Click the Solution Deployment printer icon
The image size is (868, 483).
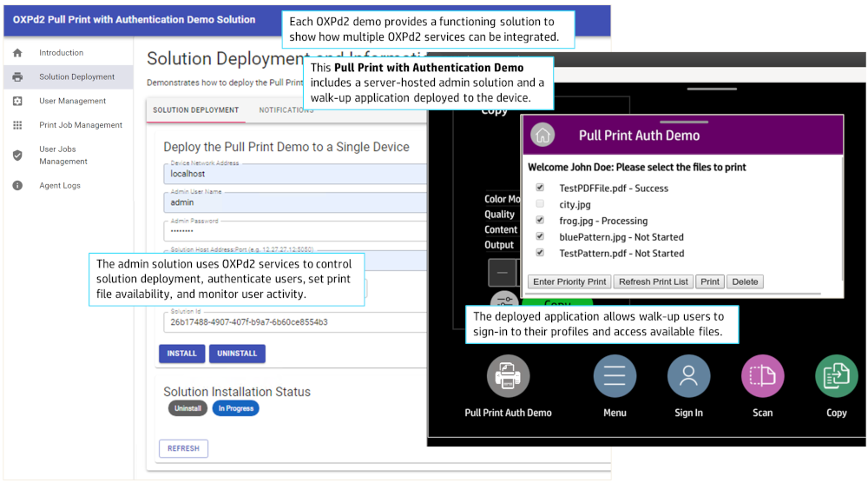click(17, 77)
